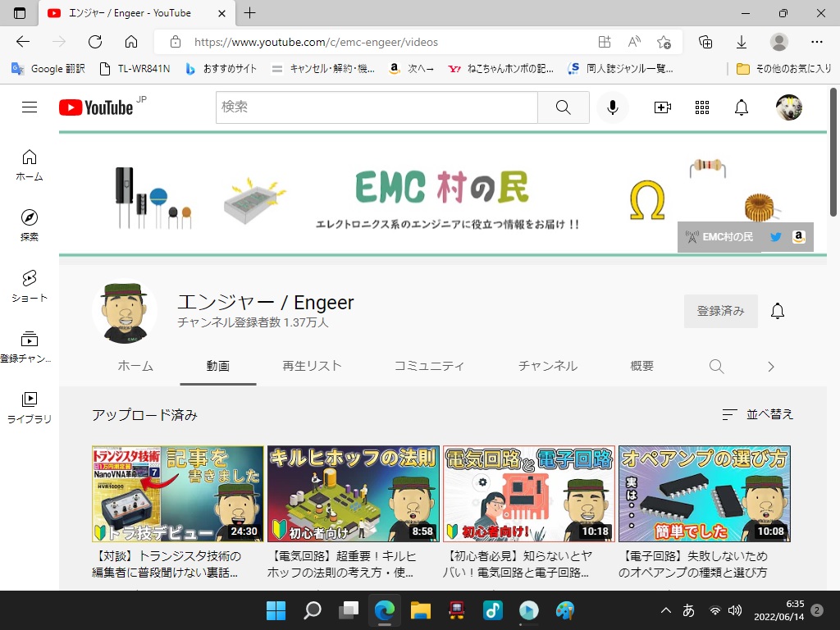Open 【電気回路】超重要!キルヒホッフ video title
The height and width of the screenshot is (630, 840).
(342, 564)
